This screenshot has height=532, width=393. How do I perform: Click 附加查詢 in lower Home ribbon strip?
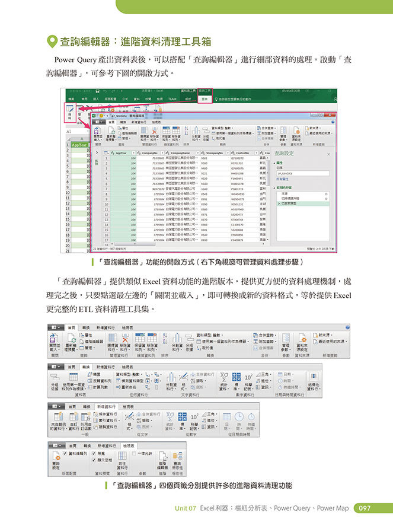[x=266, y=341]
